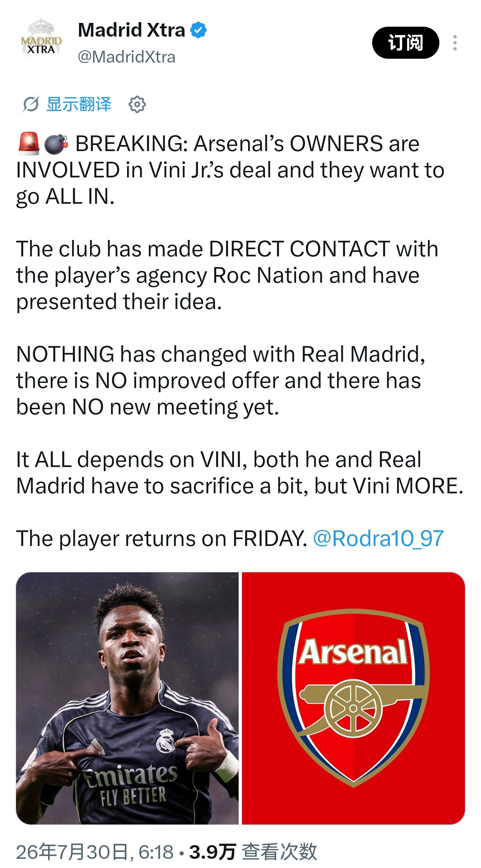The width and height of the screenshot is (481, 868).
Task: Tap the DIRECT CONTACT Roc Nation paragraph
Action: click(227, 275)
